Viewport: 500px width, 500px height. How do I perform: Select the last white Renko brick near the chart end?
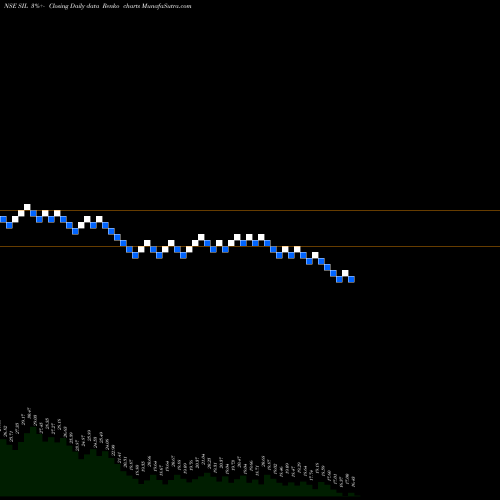(345, 273)
